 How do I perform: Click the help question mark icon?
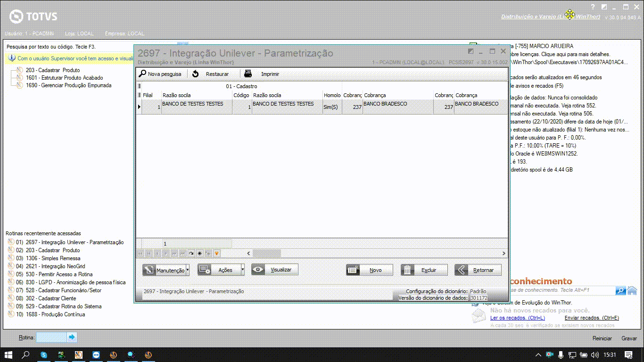click(593, 7)
